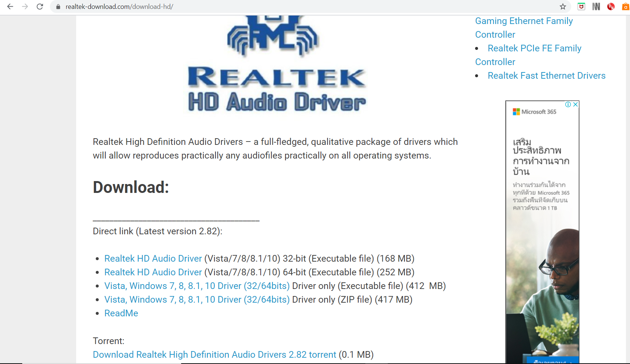630x364 pixels.
Task: Bookmark this page with the star icon
Action: [563, 7]
